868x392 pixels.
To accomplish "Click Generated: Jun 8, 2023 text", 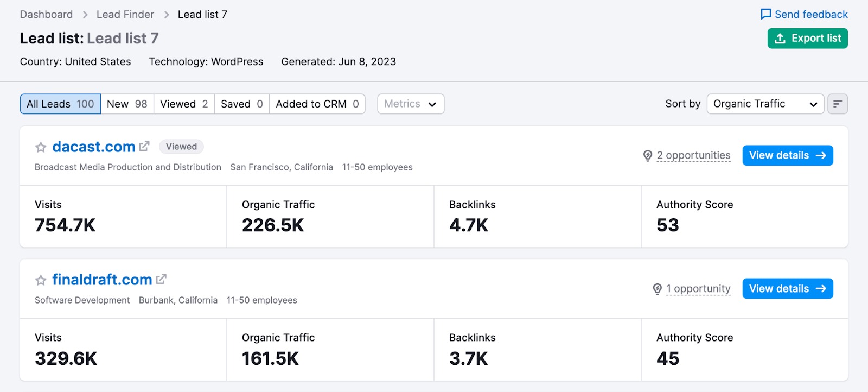I will click(x=339, y=62).
